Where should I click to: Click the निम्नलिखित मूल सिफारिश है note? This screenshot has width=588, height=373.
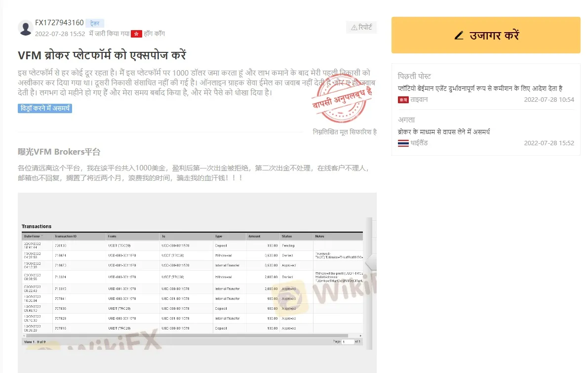345,132
